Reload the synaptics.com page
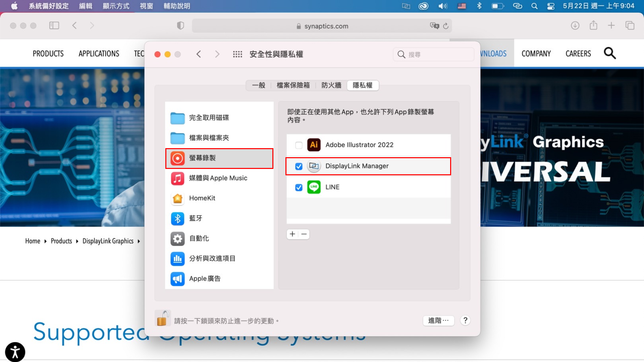 click(x=446, y=26)
